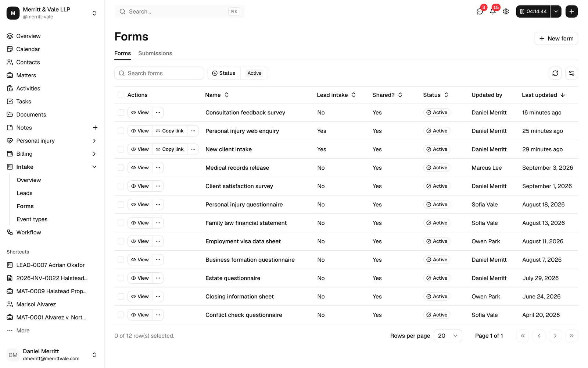Image resolution: width=588 pixels, height=368 pixels.
Task: Select the Family law financial statement checkbox
Action: pos(121,223)
